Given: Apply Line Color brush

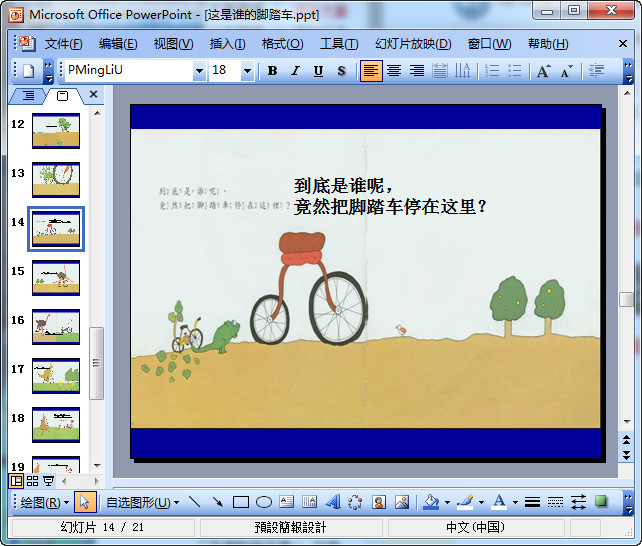Looking at the screenshot, I should tap(465, 502).
